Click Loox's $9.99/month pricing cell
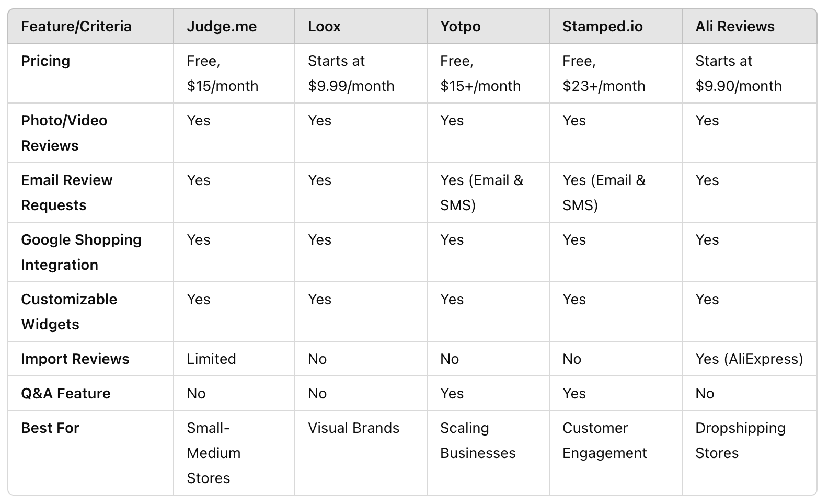This screenshot has width=828, height=504. coord(351,74)
